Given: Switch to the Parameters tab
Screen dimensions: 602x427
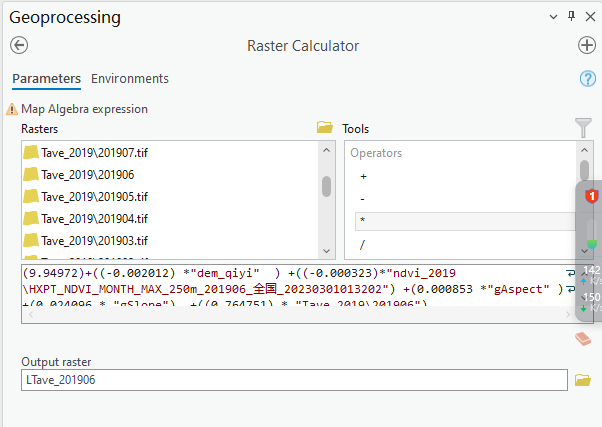Looking at the screenshot, I should tap(46, 79).
